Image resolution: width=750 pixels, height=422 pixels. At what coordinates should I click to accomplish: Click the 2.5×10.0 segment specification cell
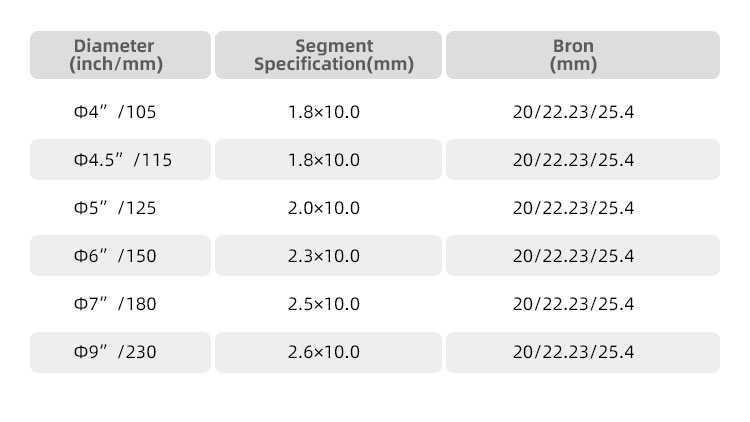(324, 304)
